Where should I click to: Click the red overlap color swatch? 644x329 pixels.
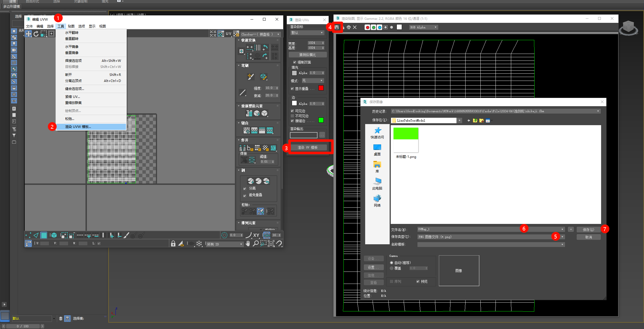(x=321, y=88)
